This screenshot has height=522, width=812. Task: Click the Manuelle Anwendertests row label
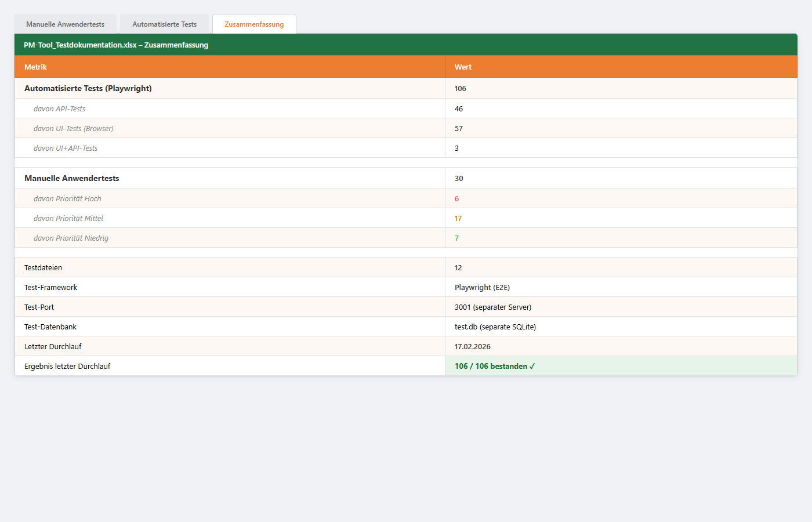tap(72, 178)
